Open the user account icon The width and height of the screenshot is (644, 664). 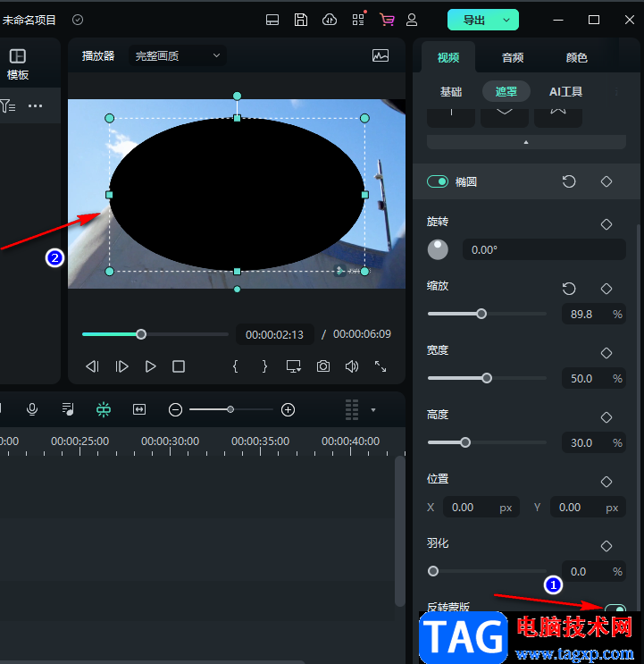click(x=412, y=20)
